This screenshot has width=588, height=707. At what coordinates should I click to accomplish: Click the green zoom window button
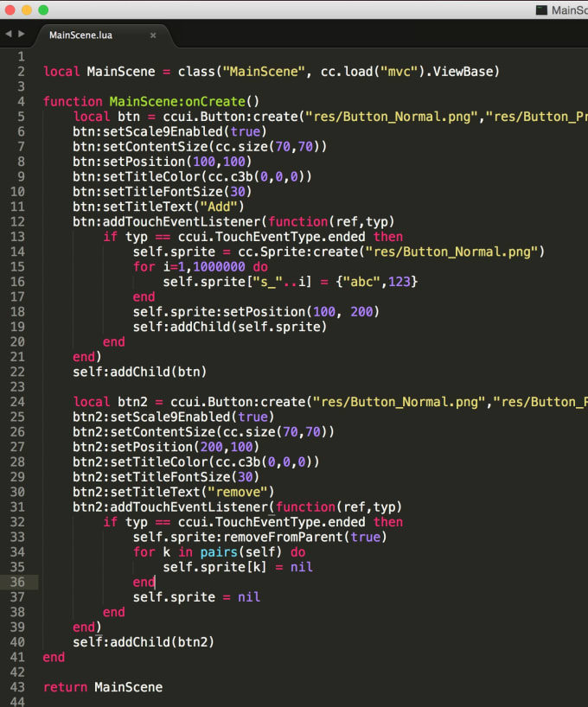(43, 10)
